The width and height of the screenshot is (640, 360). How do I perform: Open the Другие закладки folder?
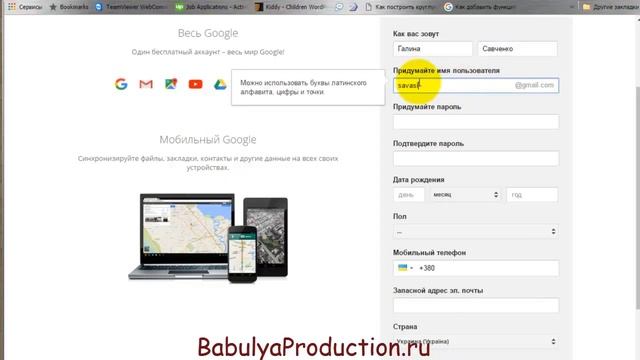[610, 7]
